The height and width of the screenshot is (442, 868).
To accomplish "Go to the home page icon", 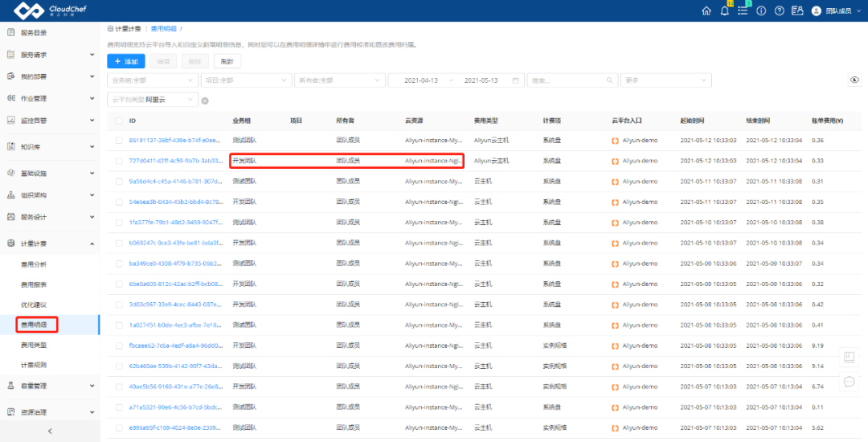I will 706,11.
